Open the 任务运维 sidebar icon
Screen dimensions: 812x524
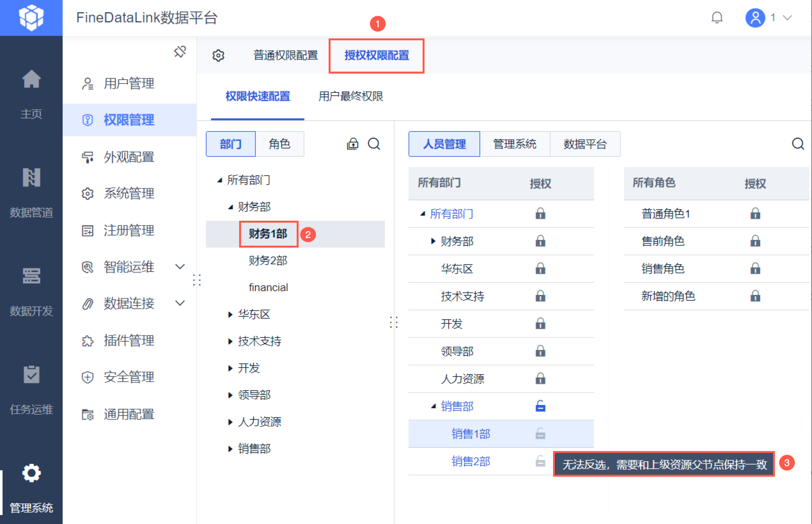(31, 375)
